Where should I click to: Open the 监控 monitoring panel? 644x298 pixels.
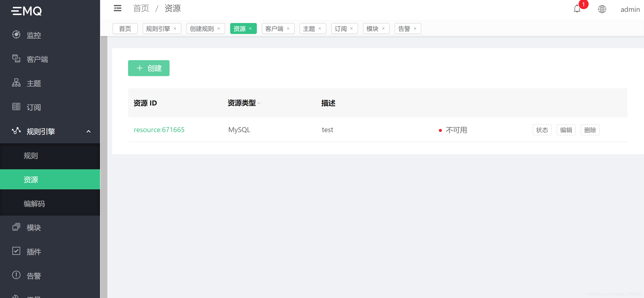coord(34,35)
